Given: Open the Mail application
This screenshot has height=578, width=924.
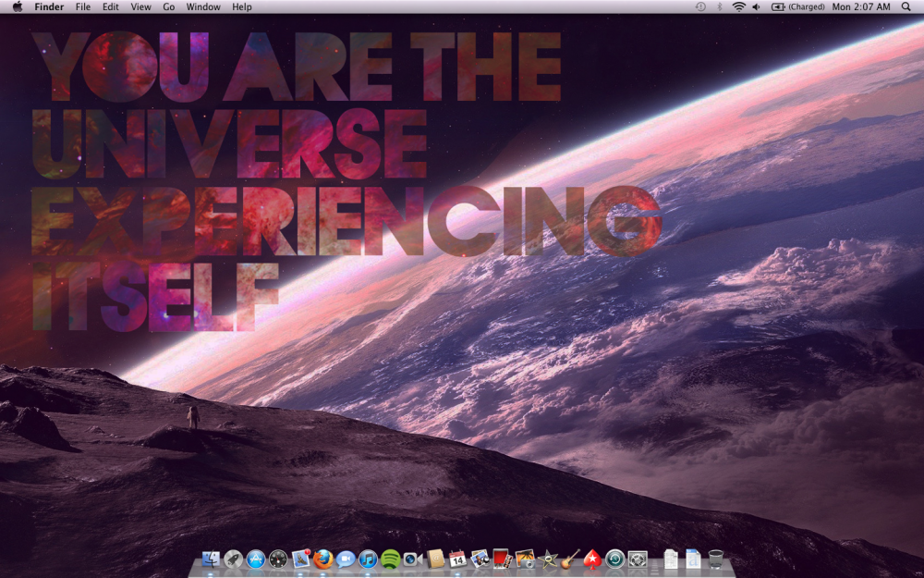Looking at the screenshot, I should pyautogui.click(x=299, y=560).
